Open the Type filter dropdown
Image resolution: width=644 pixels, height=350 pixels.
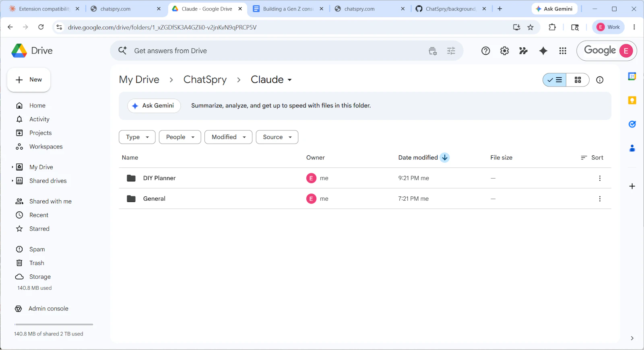pyautogui.click(x=137, y=137)
